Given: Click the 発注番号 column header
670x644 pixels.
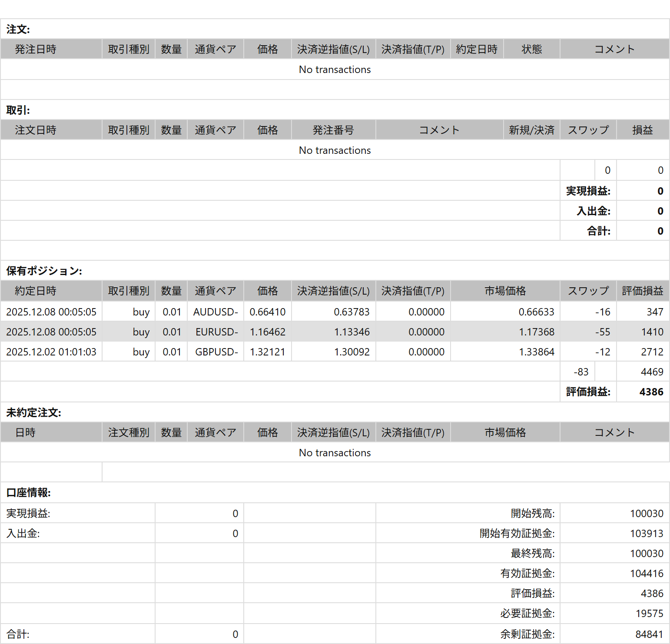Looking at the screenshot, I should (333, 130).
